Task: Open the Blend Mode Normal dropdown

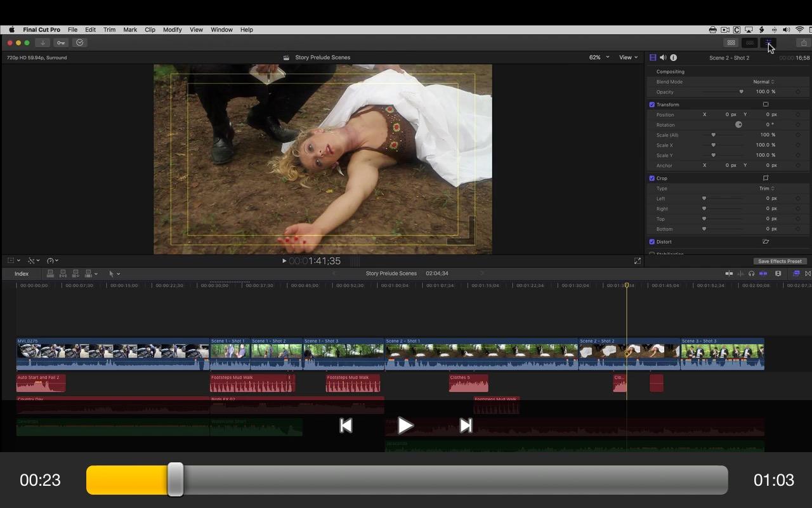Action: [764, 82]
